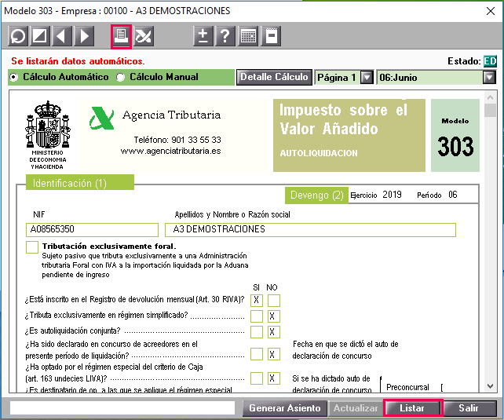Check SI for autoliquidación conjunta
The image size is (504, 420).
tap(257, 332)
